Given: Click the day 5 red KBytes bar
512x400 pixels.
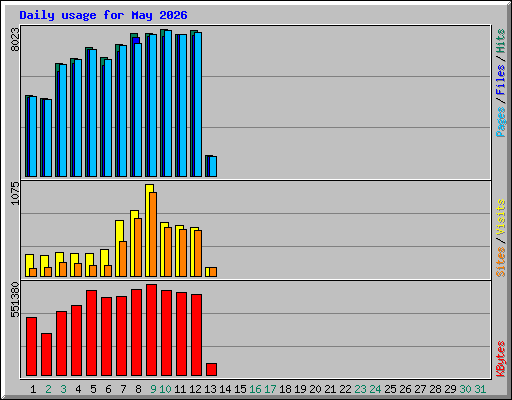Looking at the screenshot, I should [91, 333].
